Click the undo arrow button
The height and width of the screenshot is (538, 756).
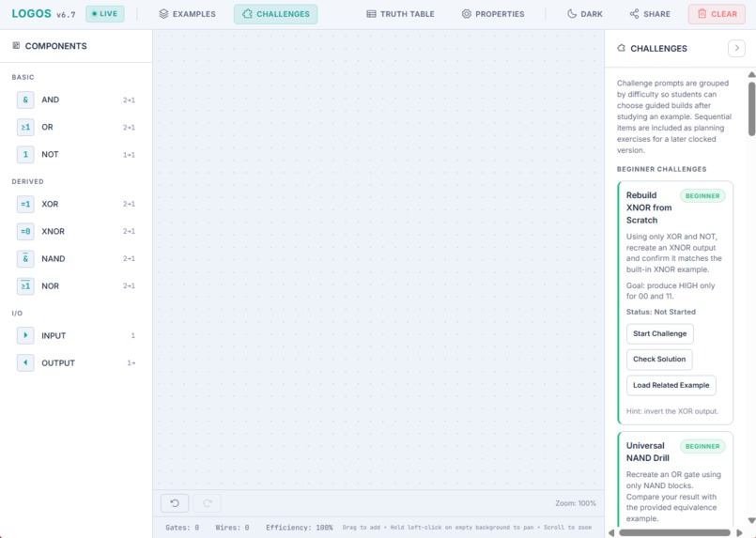tap(175, 503)
